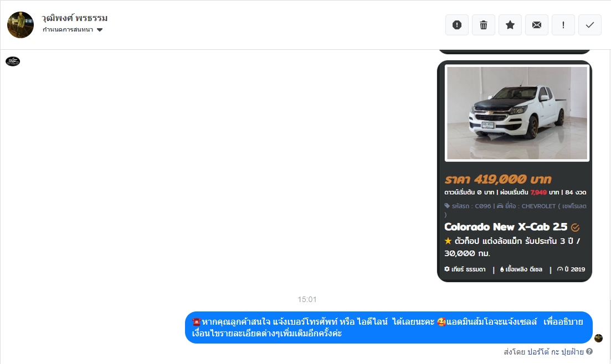This screenshot has height=364, width=611.
Task: Click the ส่งโดย ปอร์โต้ กะ ปุยฝ้าย label
Action: click(x=543, y=351)
